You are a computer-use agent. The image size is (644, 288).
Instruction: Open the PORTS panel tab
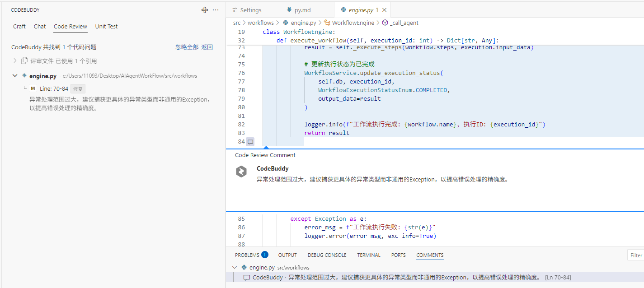(398, 255)
